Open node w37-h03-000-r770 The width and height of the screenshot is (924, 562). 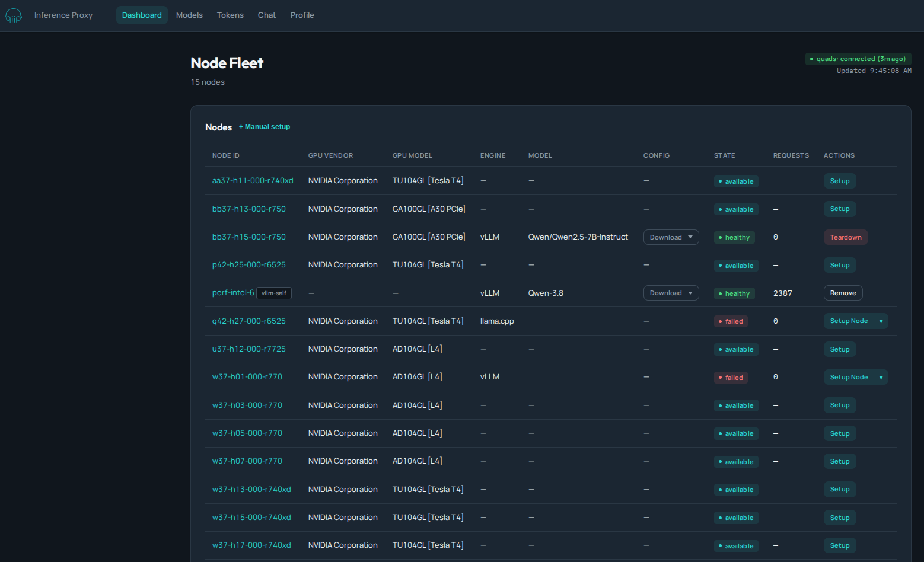click(247, 405)
